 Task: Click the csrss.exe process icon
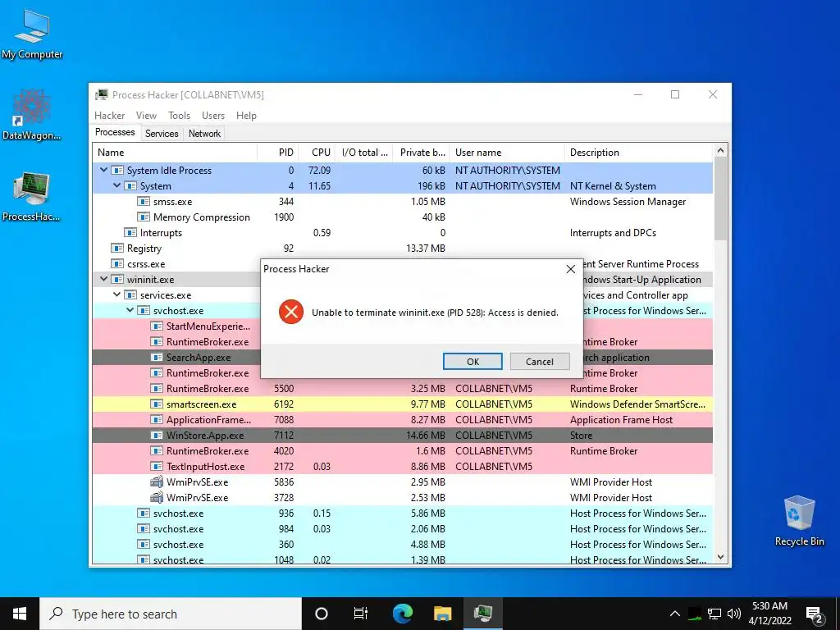[x=116, y=263]
